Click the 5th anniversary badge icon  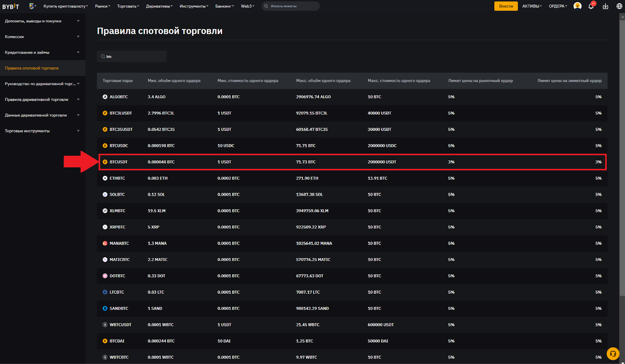[x=32, y=6]
